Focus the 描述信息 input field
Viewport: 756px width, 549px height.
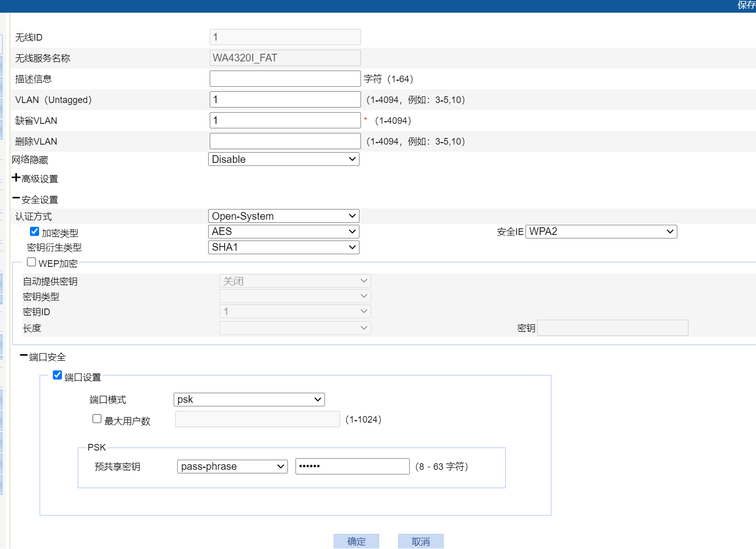click(x=285, y=79)
